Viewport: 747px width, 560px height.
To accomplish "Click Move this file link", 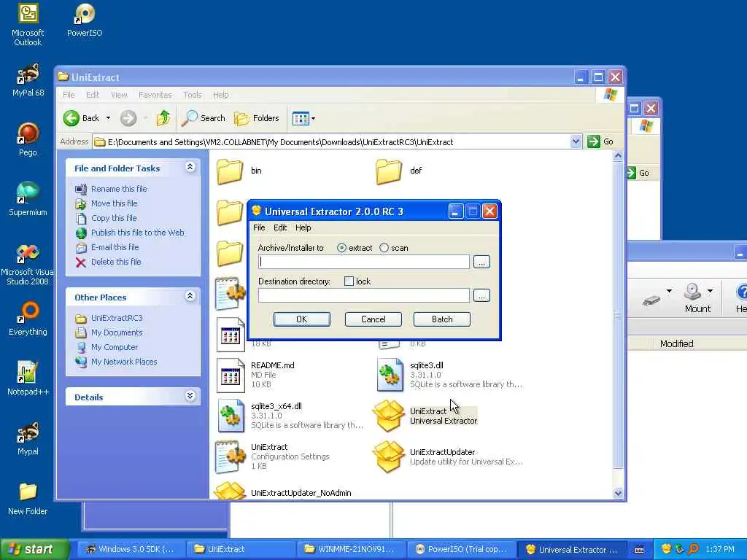I will click(114, 203).
